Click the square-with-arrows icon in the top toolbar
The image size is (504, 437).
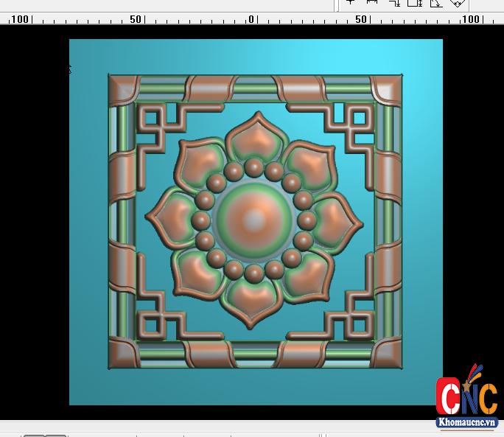click(x=415, y=3)
